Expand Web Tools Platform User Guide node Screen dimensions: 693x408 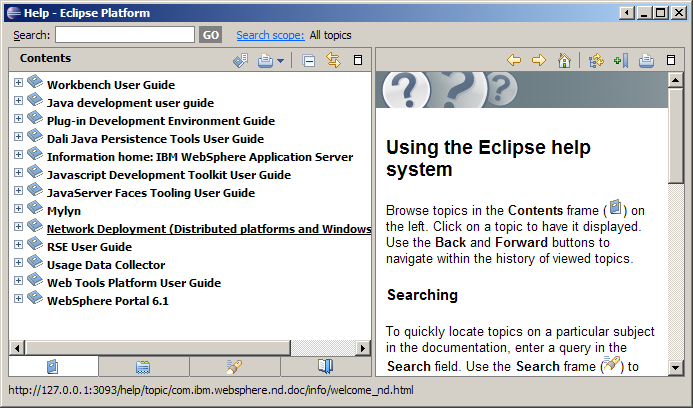tap(18, 281)
